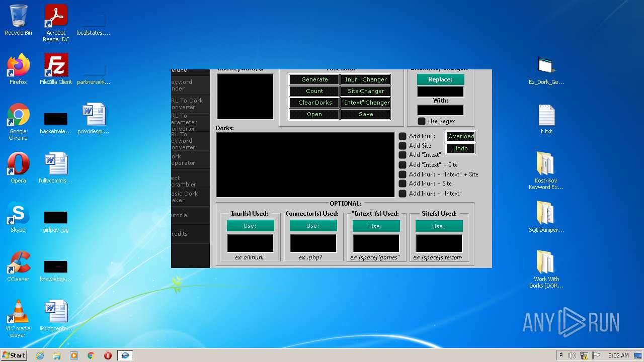Open the Dork Separator tab

point(190,160)
